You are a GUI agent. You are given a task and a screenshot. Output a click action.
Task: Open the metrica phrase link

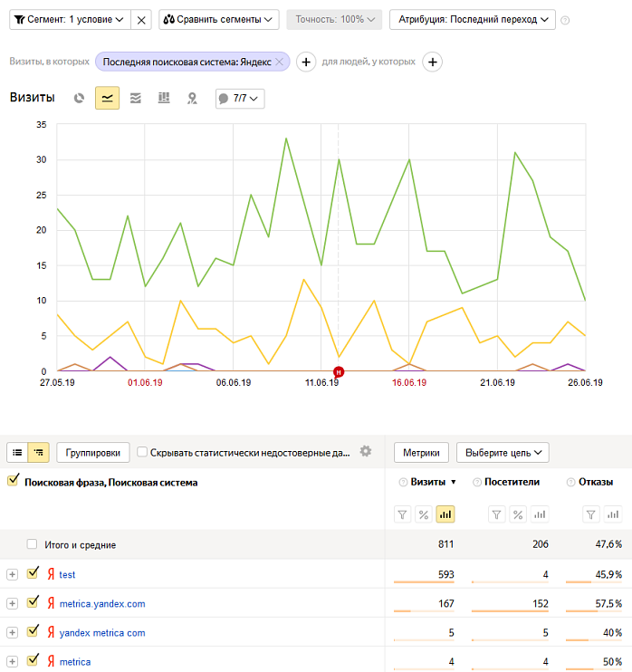(75, 662)
